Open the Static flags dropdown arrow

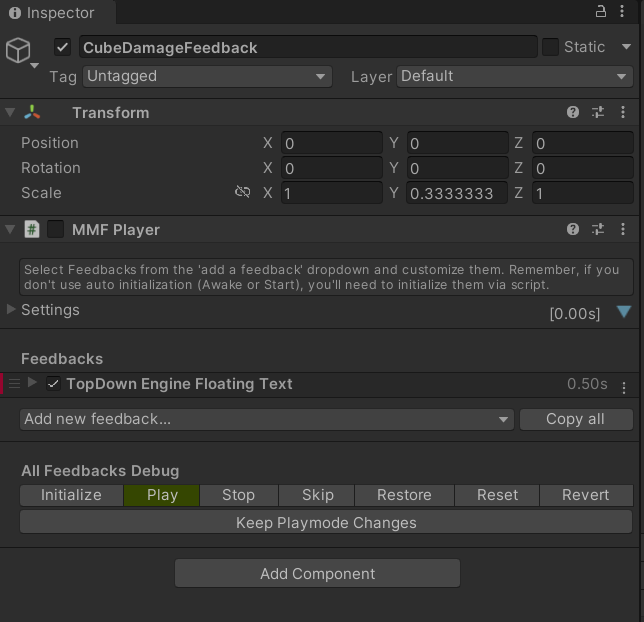tap(626, 46)
